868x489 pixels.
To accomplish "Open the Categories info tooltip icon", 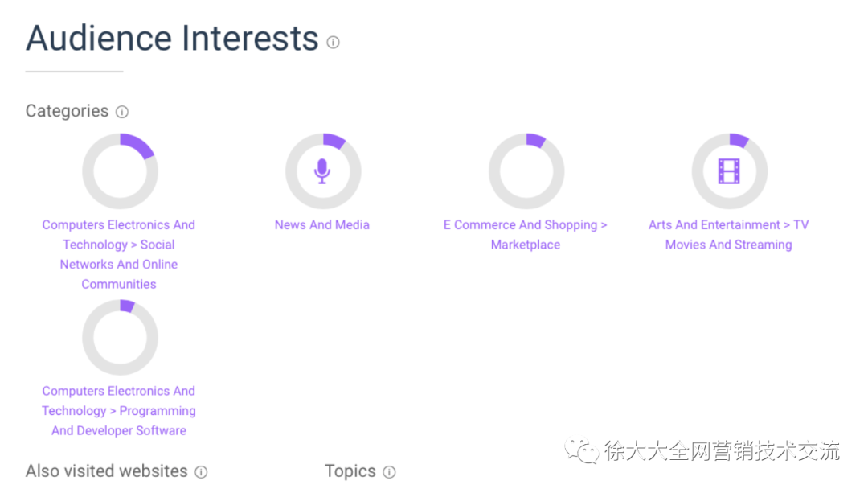I will click(122, 112).
